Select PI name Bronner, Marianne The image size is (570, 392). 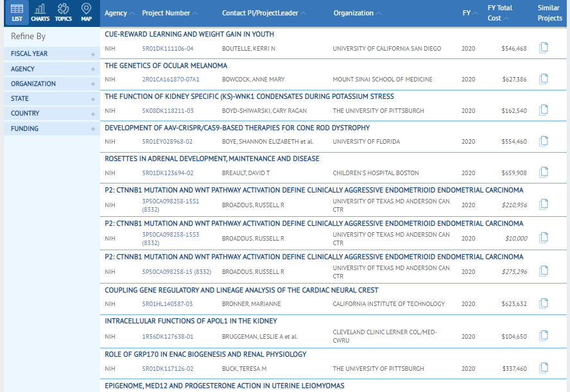pos(251,304)
